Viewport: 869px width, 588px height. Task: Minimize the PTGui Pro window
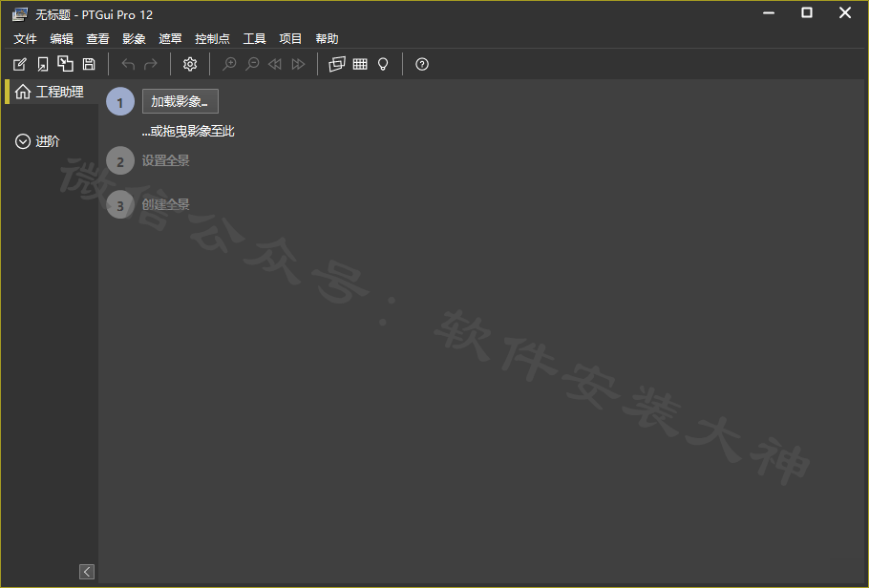(x=769, y=13)
